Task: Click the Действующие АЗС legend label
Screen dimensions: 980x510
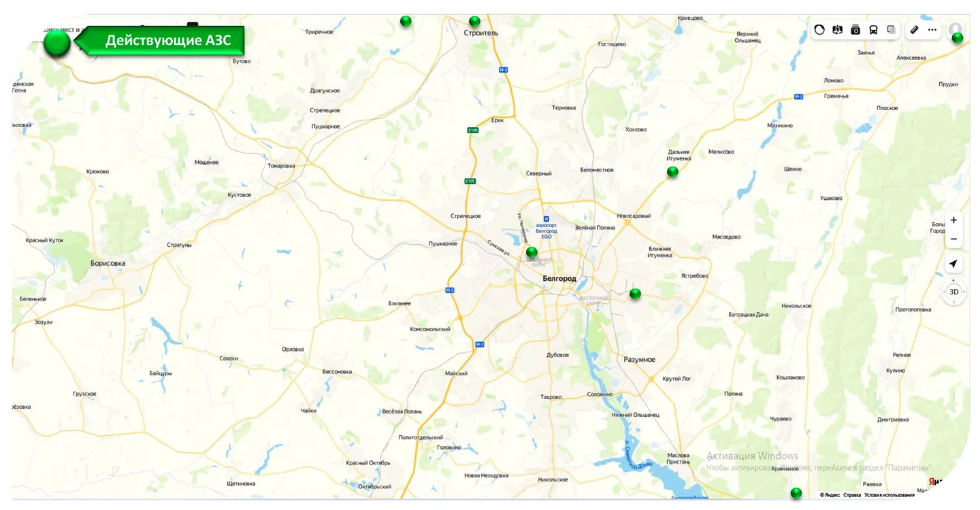Action: click(168, 41)
